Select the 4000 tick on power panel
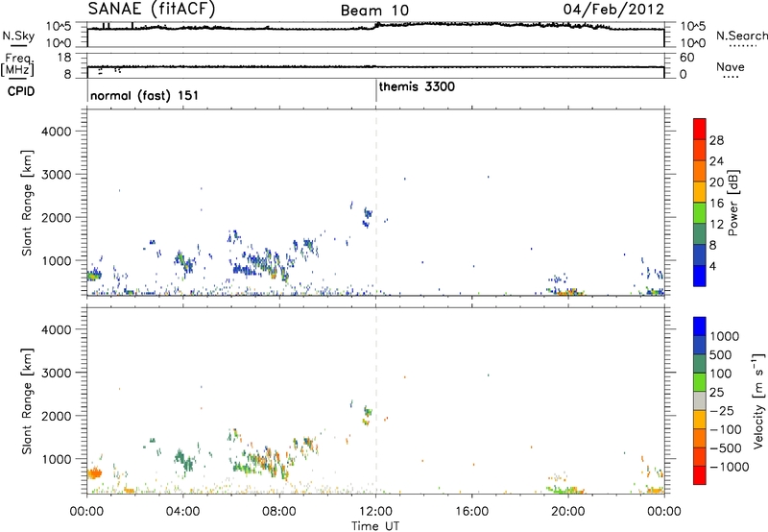This screenshot has height=532, width=768. pos(57,132)
